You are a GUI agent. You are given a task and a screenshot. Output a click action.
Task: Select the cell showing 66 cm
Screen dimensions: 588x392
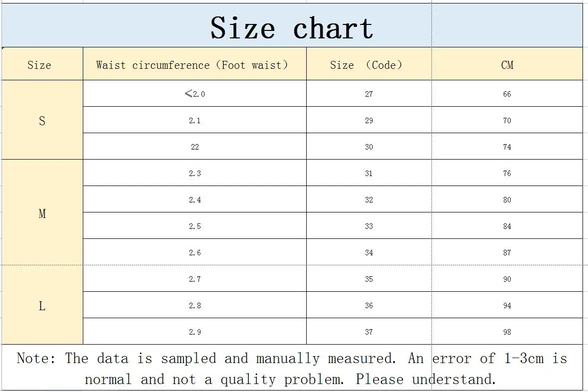tap(507, 93)
